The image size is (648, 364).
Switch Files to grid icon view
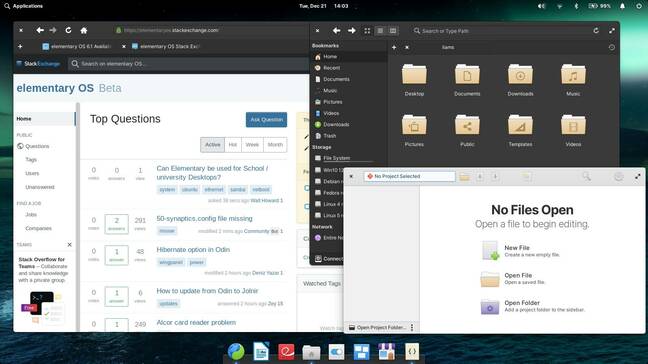tap(367, 31)
